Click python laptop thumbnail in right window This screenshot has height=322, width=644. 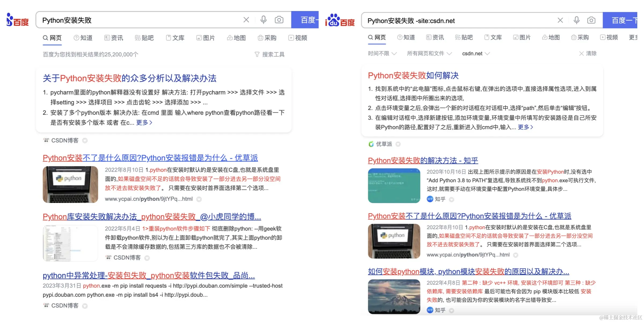(394, 241)
